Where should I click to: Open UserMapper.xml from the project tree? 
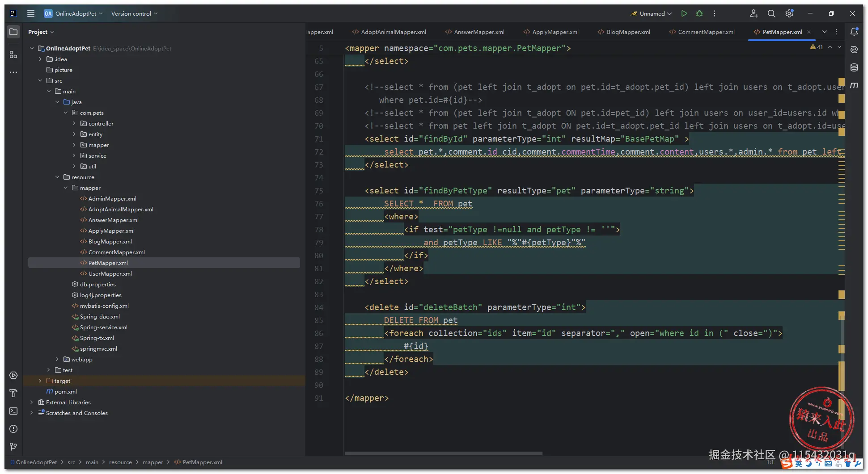(110, 274)
